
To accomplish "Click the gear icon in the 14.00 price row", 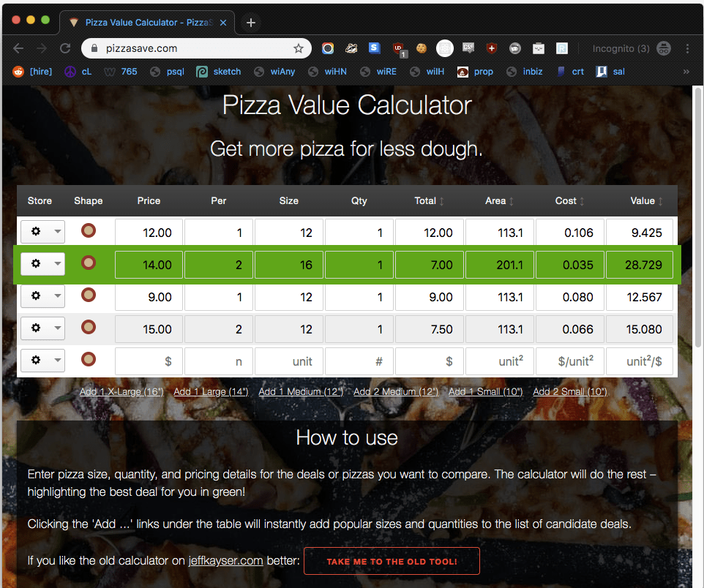I will (36, 263).
